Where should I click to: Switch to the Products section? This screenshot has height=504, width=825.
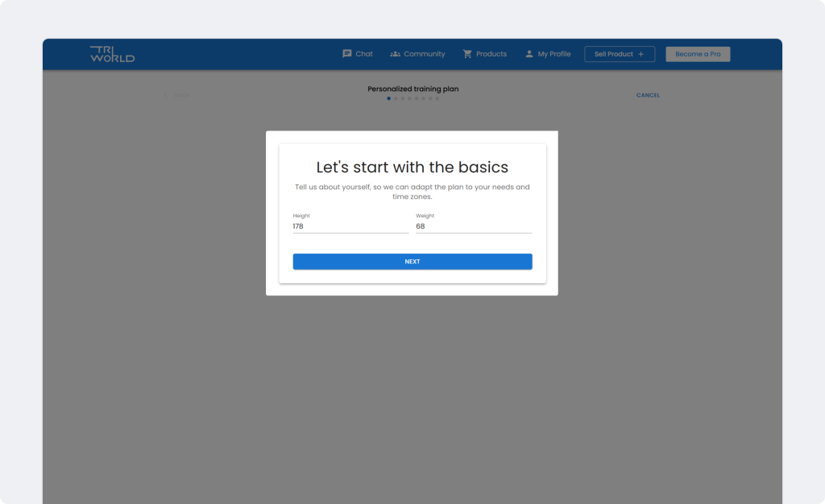click(x=491, y=54)
